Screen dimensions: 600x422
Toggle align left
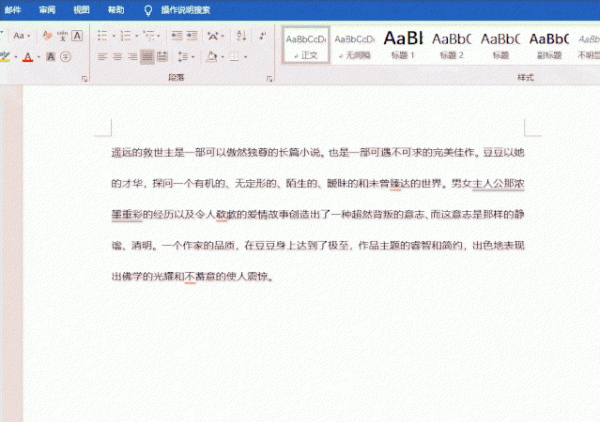click(102, 57)
